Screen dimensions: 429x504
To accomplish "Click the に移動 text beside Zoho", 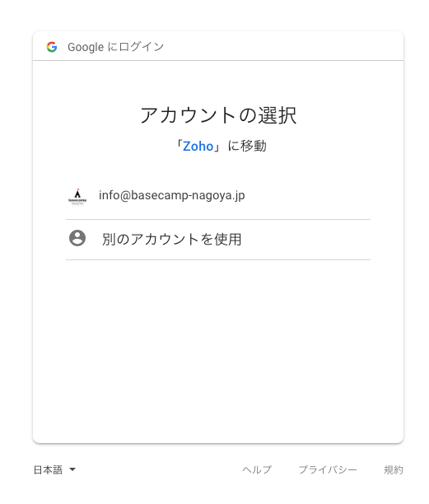I will coord(247,147).
